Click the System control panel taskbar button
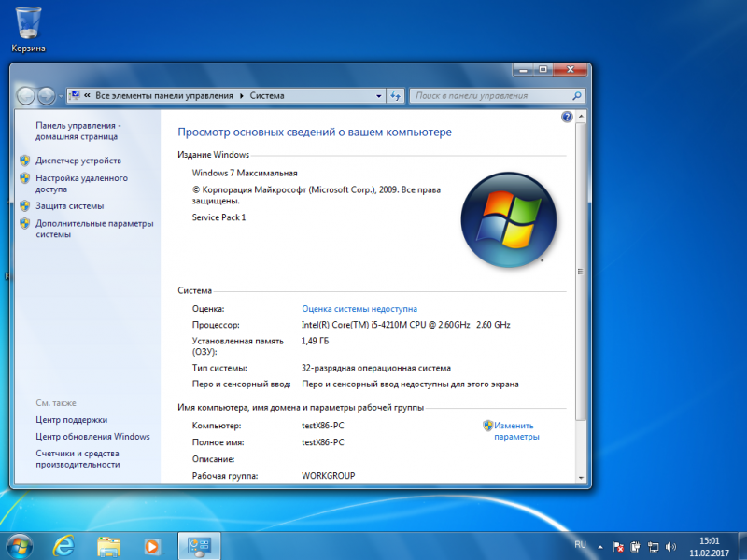 199,546
